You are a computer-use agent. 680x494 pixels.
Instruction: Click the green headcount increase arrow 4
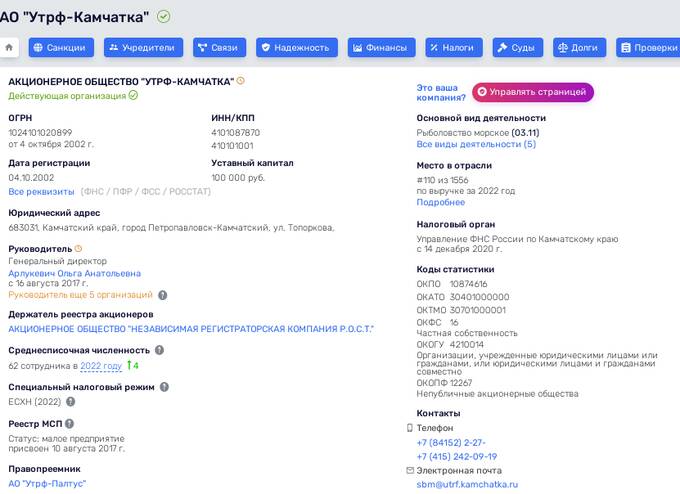pos(133,365)
